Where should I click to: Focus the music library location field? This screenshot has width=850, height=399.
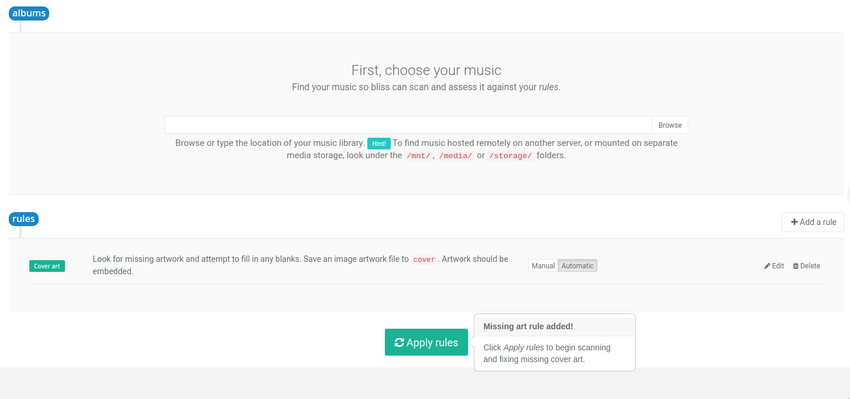click(408, 125)
